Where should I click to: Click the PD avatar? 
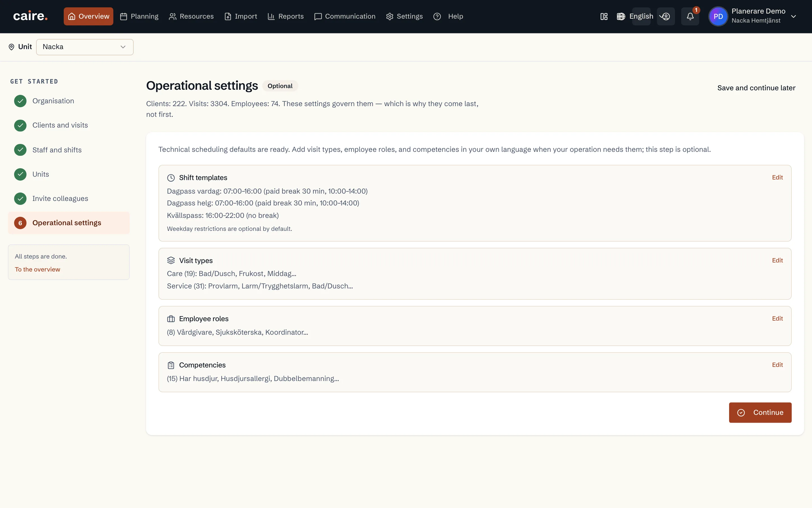pos(718,16)
